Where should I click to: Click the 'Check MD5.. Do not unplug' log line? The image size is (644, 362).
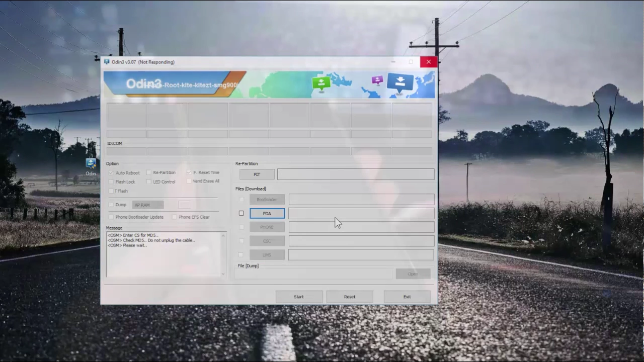pyautogui.click(x=151, y=240)
